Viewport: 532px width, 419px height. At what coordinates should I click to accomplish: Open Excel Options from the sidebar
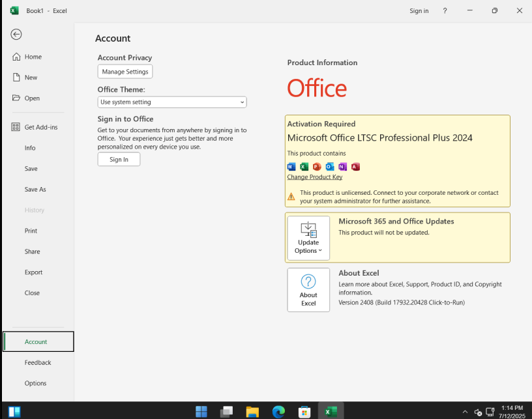pyautogui.click(x=38, y=383)
